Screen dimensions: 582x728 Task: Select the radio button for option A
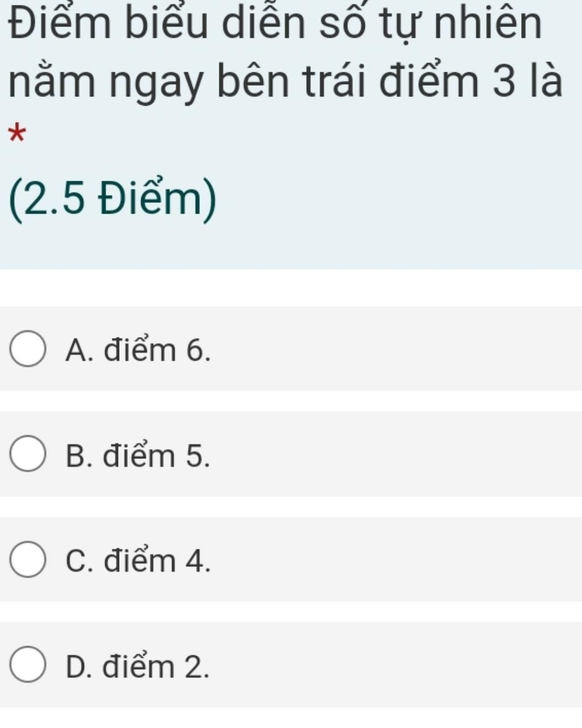27,349
